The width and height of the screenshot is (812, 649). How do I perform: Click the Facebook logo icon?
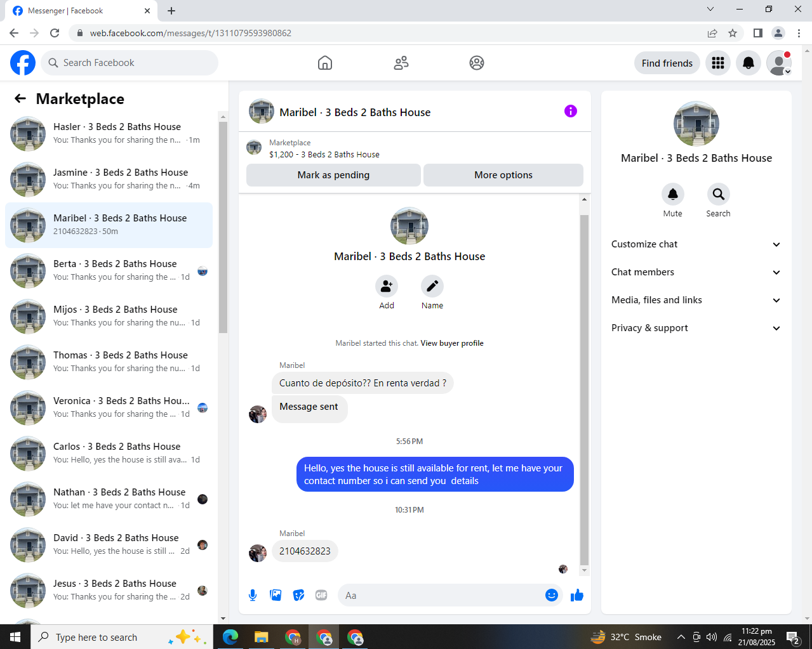23,63
